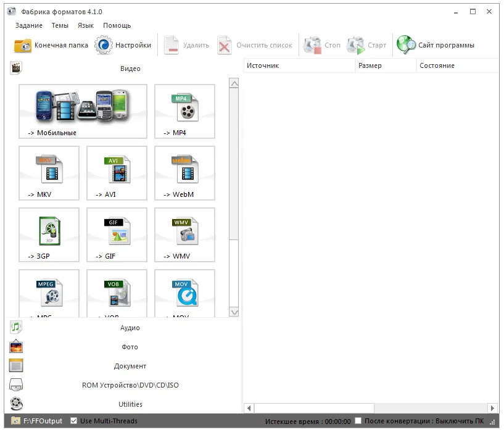Open the Задание menu

(29, 25)
